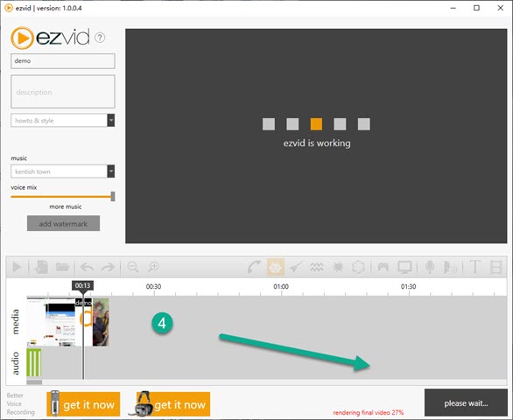
Task: Click the speech synthesis icon
Action: pos(451,267)
